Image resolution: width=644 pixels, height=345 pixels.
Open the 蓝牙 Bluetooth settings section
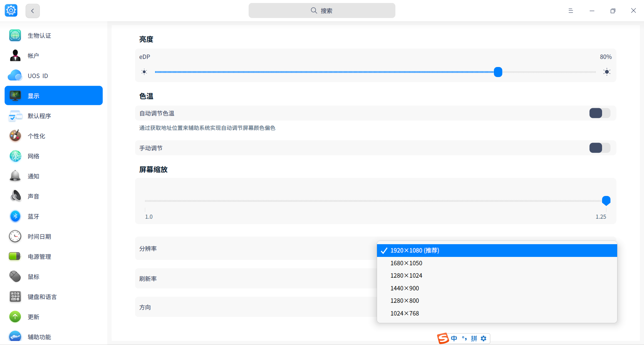point(33,216)
